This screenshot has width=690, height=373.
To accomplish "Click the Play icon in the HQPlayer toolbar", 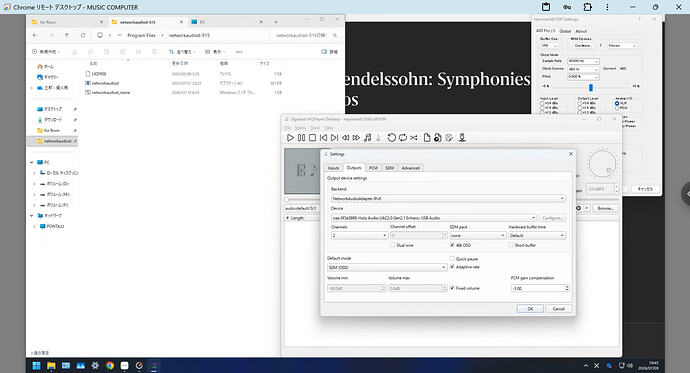I will [290, 138].
